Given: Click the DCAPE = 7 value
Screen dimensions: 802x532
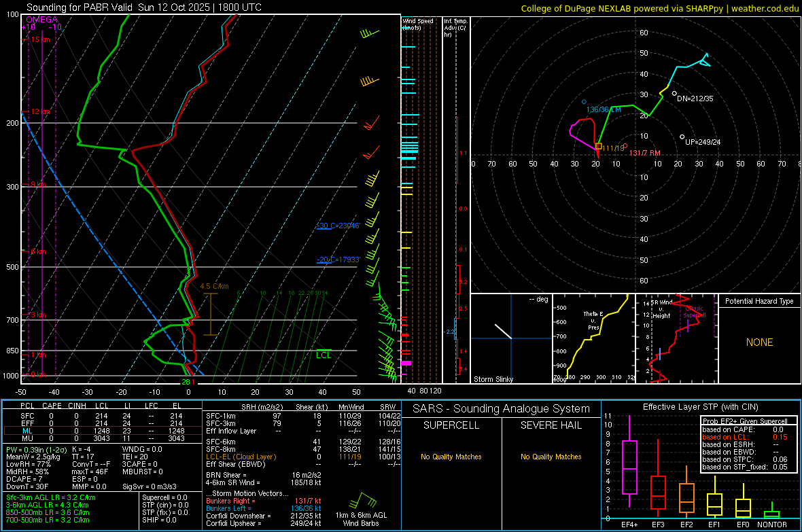Looking at the screenshot, I should coord(24,479).
